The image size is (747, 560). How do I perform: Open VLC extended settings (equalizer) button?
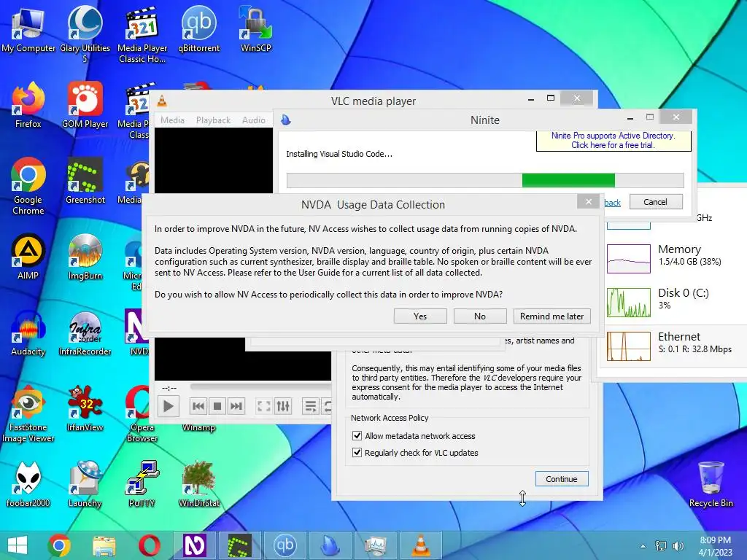click(x=283, y=406)
